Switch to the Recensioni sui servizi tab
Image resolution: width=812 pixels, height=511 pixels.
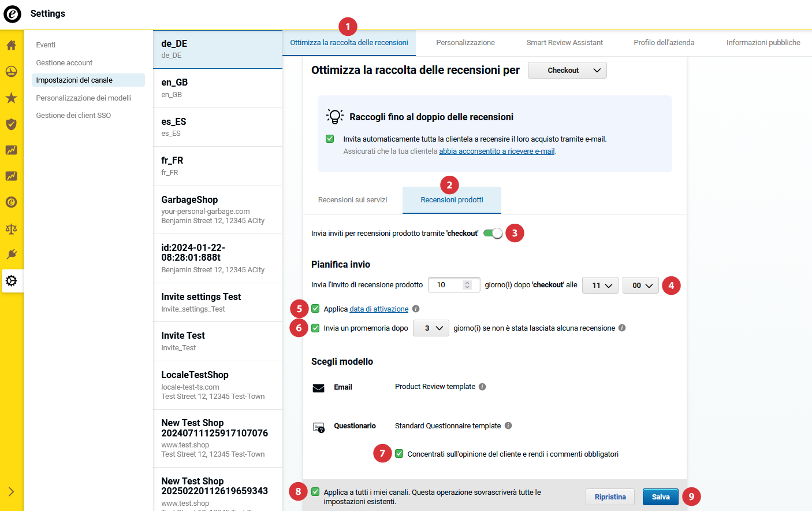(352, 200)
